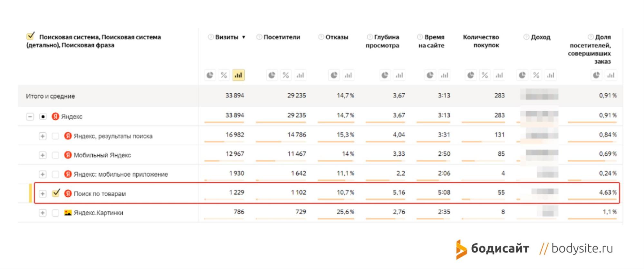Expand Яндекс.Картинки row
Screen dimensions: 644x270
point(43,213)
